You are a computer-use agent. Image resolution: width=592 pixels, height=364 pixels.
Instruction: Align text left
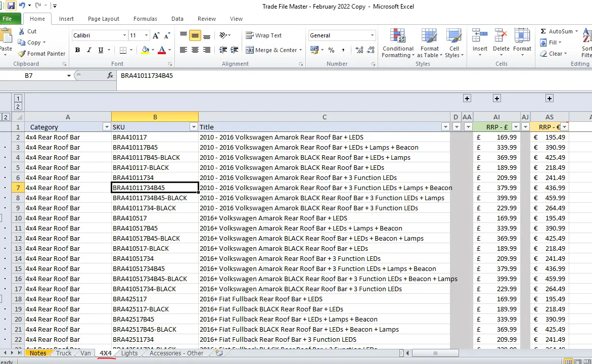coord(184,50)
